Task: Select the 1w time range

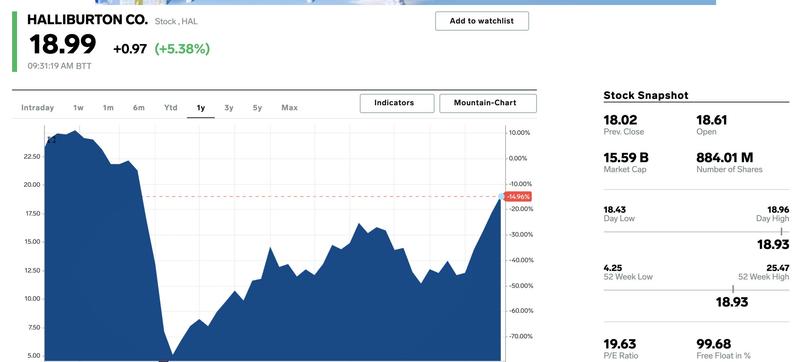Action: point(78,108)
